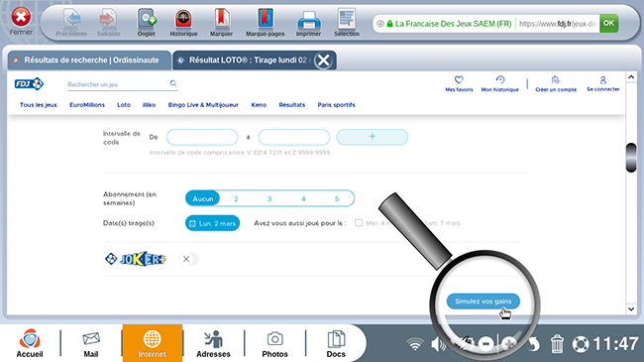Screen dimensions: 644x362
Task: Open the EuroMillions menu item
Action: point(87,105)
